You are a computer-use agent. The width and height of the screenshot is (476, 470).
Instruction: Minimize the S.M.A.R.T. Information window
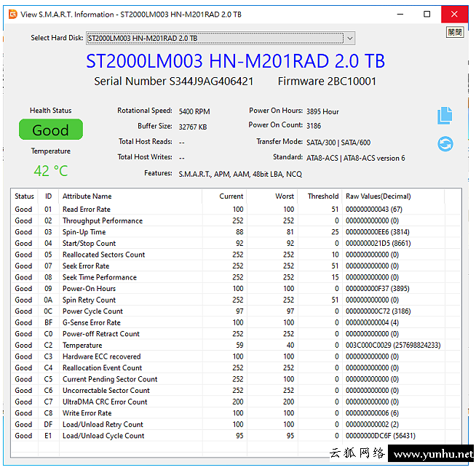coord(400,15)
